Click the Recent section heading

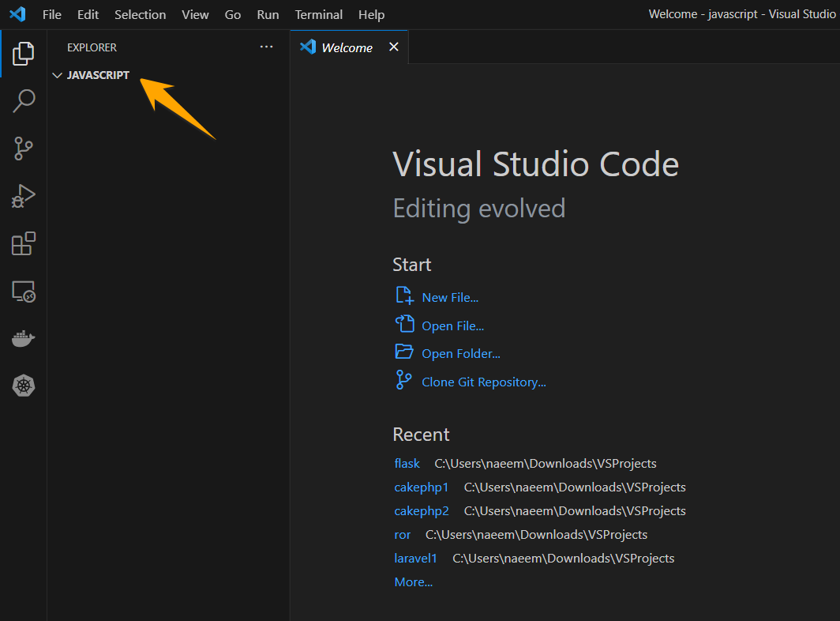click(421, 435)
